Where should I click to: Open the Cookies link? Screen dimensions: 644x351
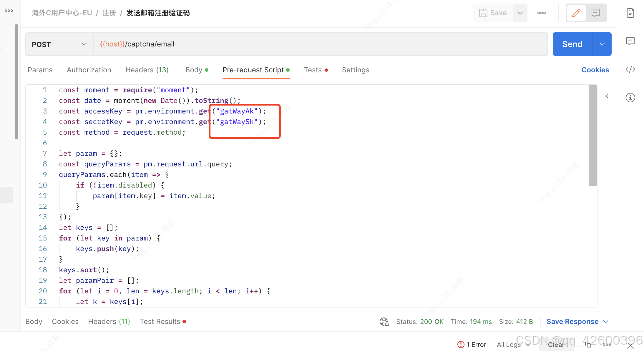[595, 70]
